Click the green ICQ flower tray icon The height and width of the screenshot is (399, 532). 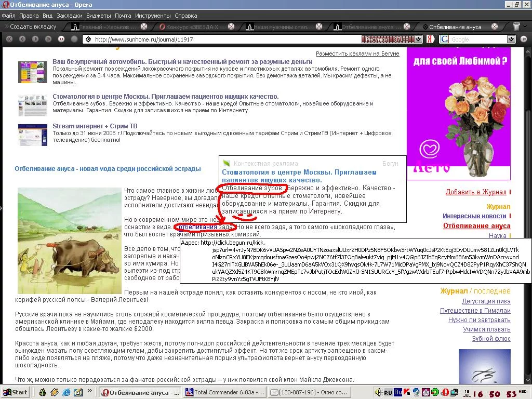click(x=435, y=393)
